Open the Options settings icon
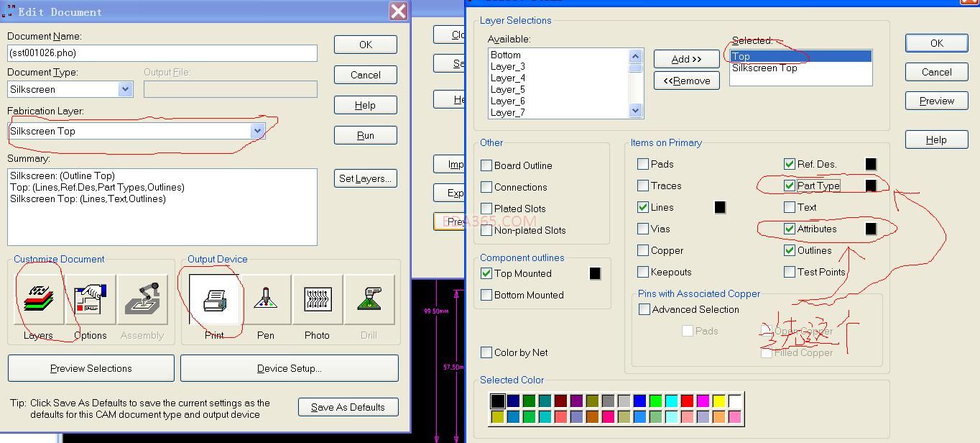The image size is (980, 443). click(x=91, y=300)
